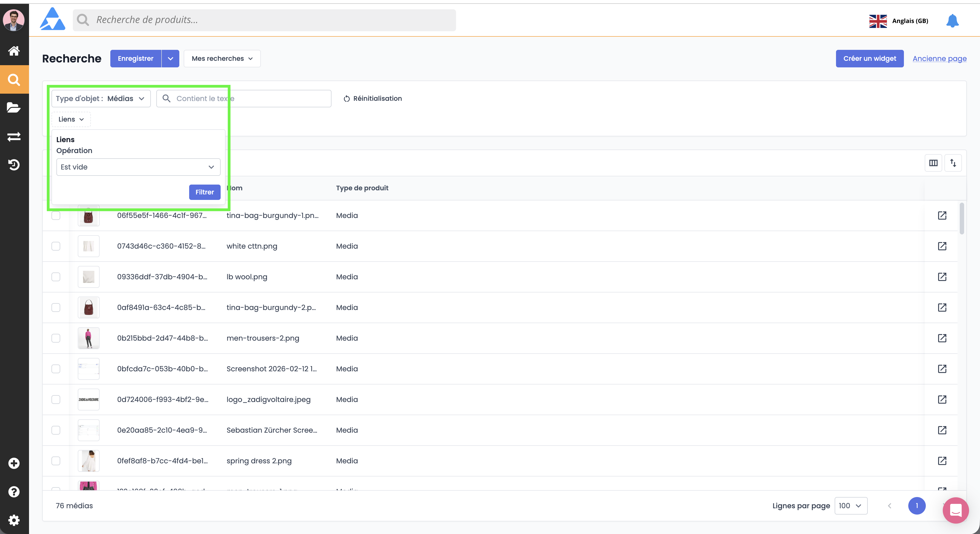Click the Recherche de produits search field
The height and width of the screenshot is (534, 980).
(x=264, y=20)
